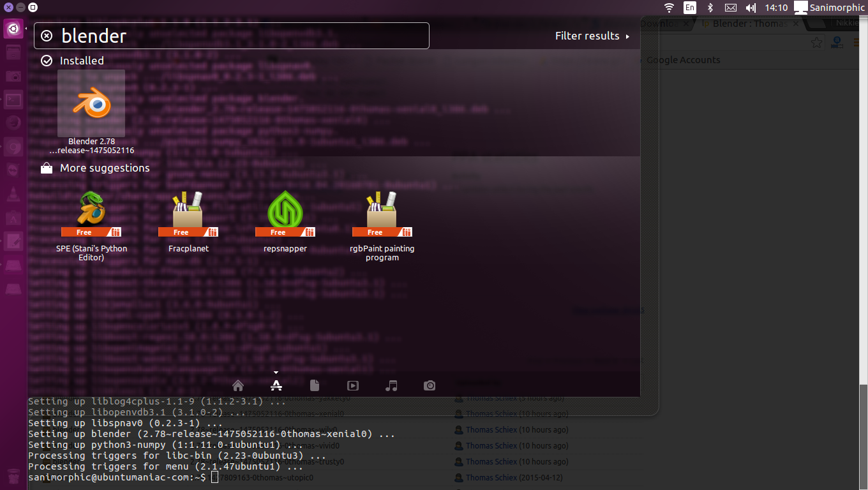868x490 pixels.
Task: Click 'Processing triggers for menu' terminal line
Action: [165, 466]
